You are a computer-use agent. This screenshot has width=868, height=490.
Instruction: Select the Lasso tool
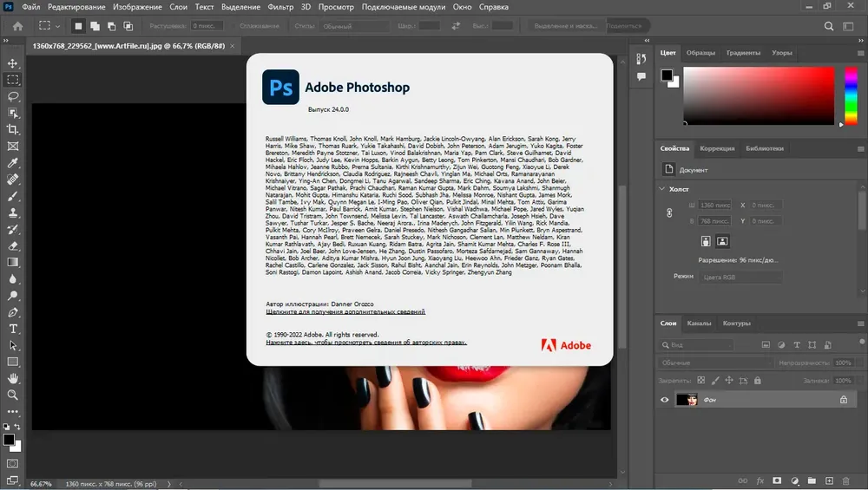click(13, 96)
